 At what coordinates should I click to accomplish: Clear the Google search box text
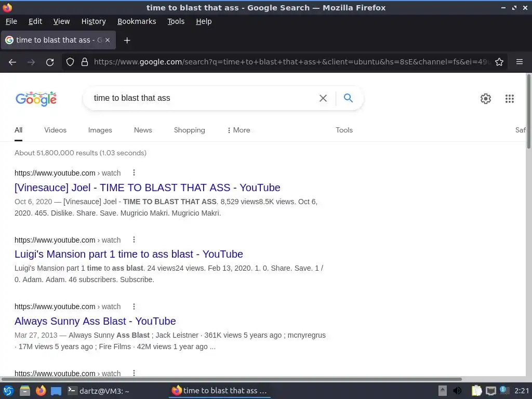click(x=323, y=98)
